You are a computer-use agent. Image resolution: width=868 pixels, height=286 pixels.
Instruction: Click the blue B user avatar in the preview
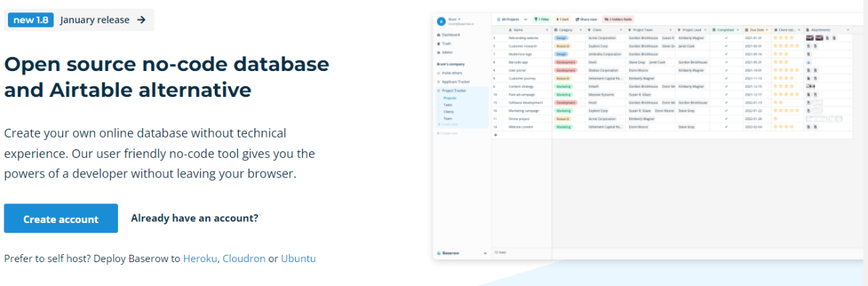[x=441, y=21]
